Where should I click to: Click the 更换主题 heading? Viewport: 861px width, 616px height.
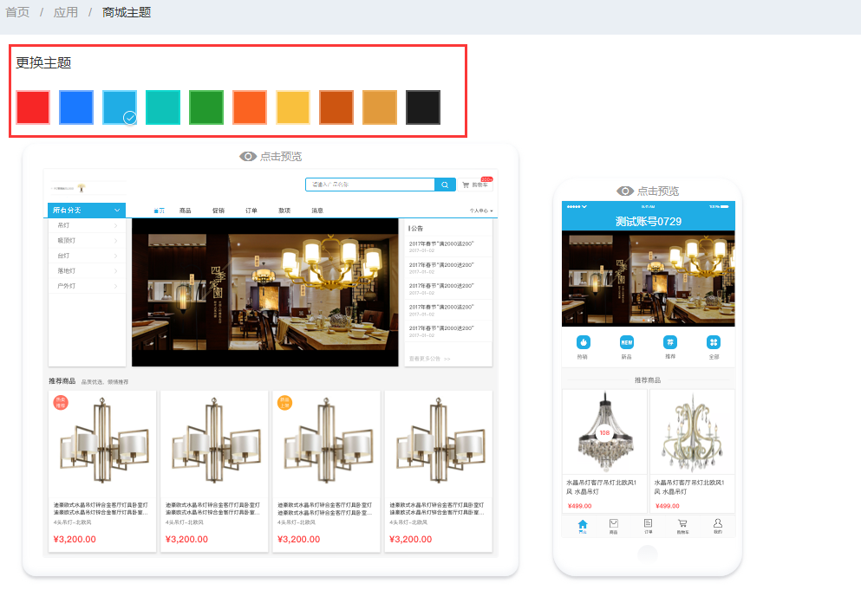coord(43,62)
